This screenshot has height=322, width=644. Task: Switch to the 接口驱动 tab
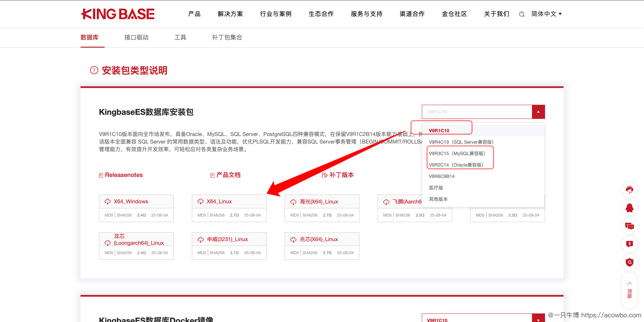[136, 37]
